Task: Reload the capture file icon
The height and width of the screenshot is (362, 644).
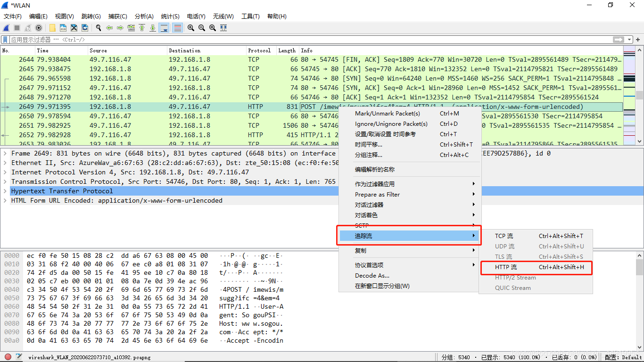Action: 85,28
